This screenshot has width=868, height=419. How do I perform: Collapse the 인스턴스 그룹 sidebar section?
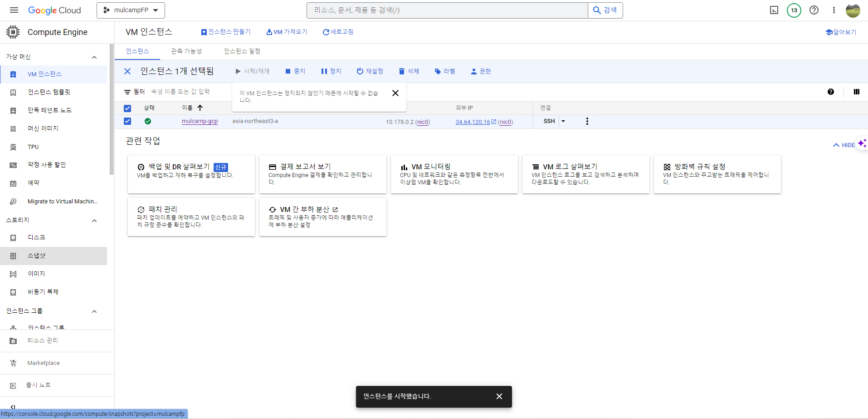click(94, 311)
